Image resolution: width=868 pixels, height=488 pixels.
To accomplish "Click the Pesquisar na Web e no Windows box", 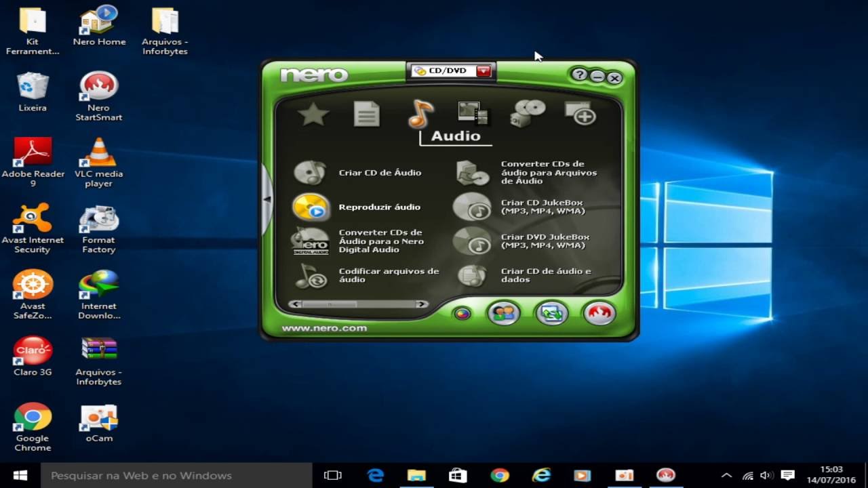I will click(176, 475).
